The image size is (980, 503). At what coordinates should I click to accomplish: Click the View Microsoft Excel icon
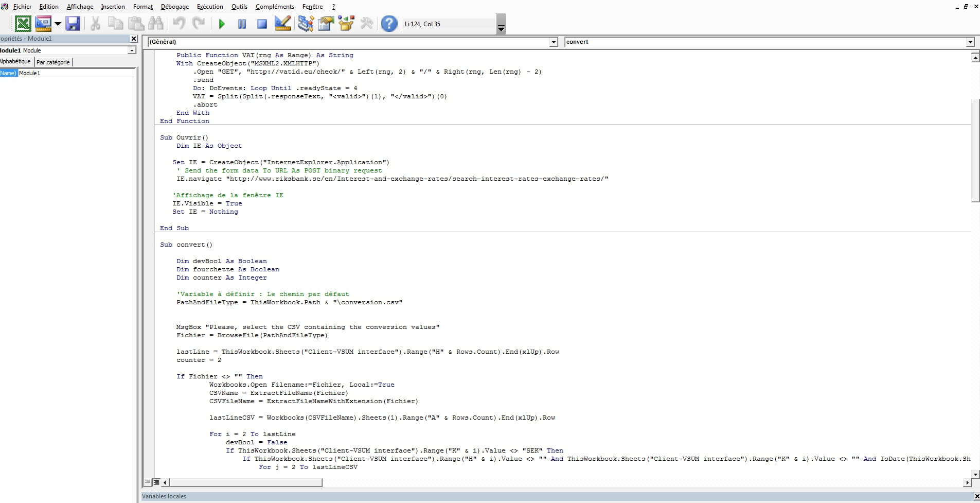tap(23, 24)
